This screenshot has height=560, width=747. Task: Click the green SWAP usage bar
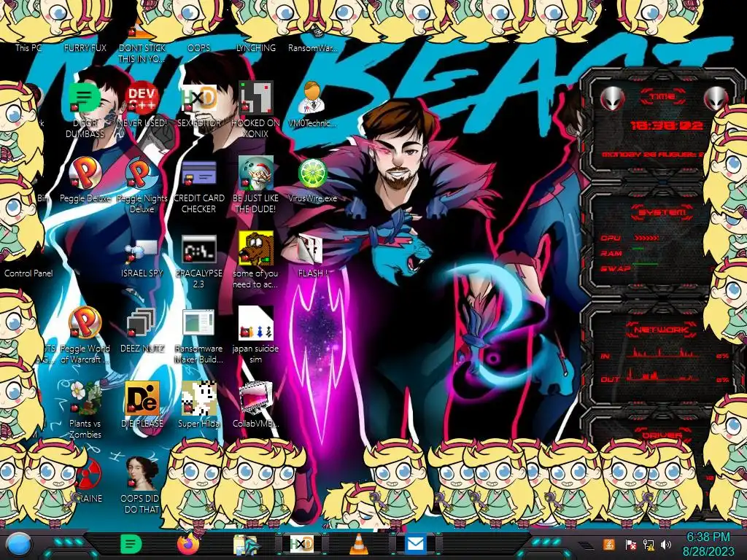(x=645, y=264)
